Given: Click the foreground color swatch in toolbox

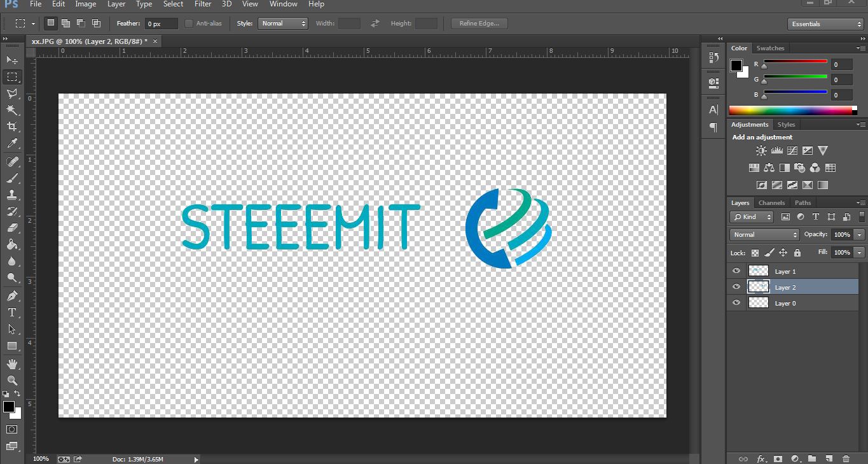Looking at the screenshot, I should click(x=8, y=407).
